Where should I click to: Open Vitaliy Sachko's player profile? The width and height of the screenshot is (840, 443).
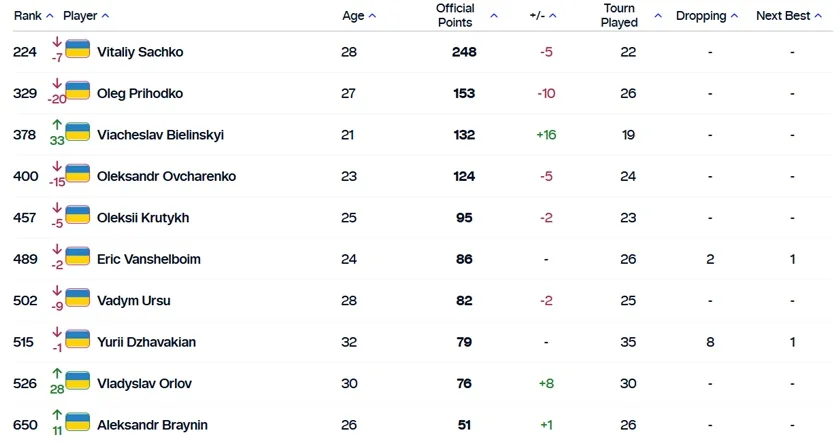tap(140, 52)
